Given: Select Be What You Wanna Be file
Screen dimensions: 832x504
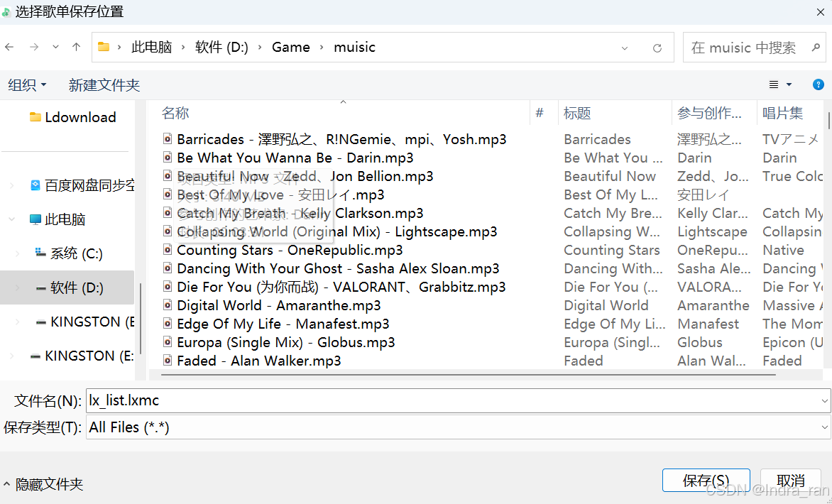Looking at the screenshot, I should click(295, 158).
